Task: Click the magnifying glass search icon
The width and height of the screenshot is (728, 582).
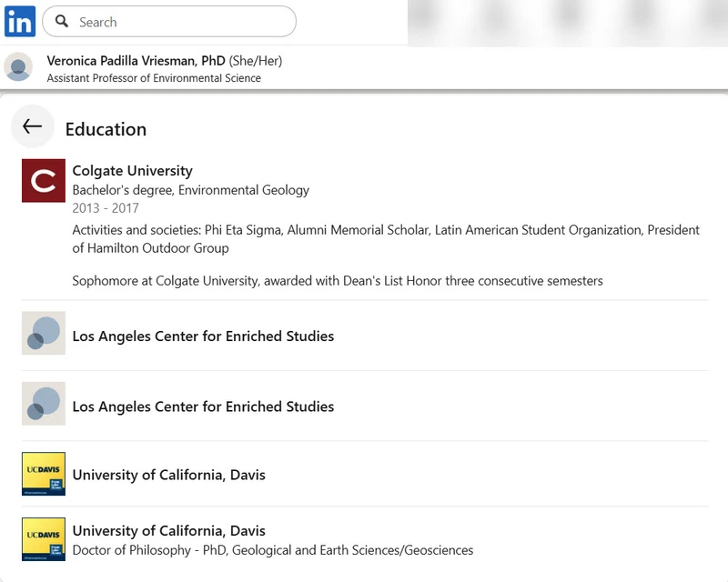Action: pyautogui.click(x=62, y=21)
